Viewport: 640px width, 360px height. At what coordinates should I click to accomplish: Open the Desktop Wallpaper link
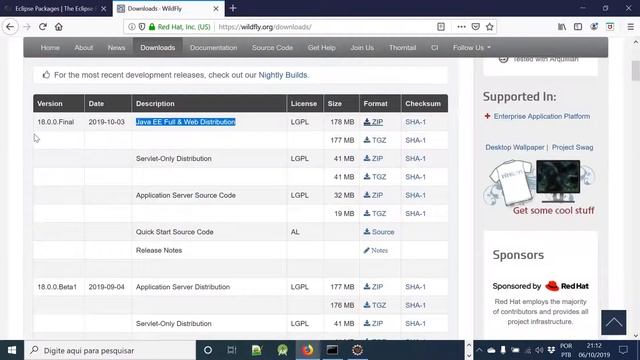(515, 147)
